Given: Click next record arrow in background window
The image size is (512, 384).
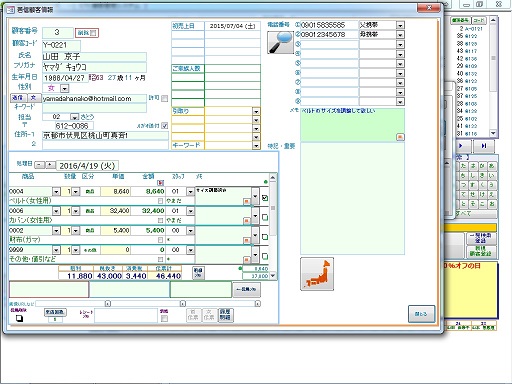Looking at the screenshot, I should pos(461,146).
